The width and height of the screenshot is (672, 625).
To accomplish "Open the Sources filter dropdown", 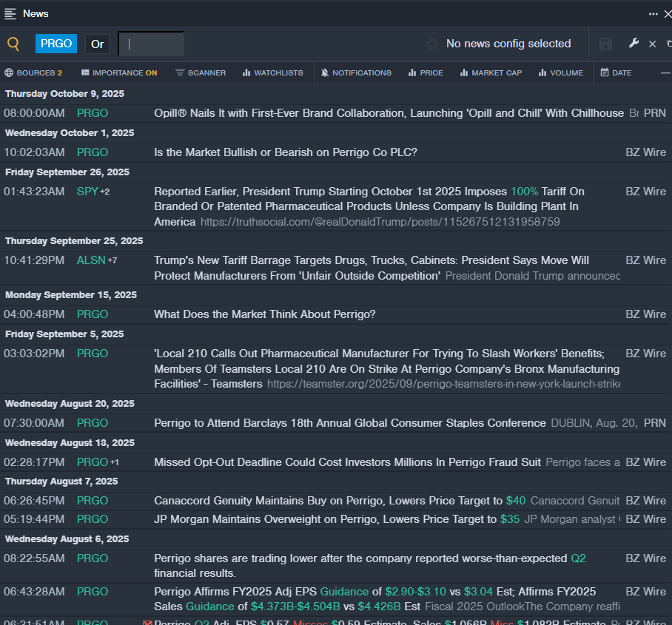I will (x=33, y=72).
